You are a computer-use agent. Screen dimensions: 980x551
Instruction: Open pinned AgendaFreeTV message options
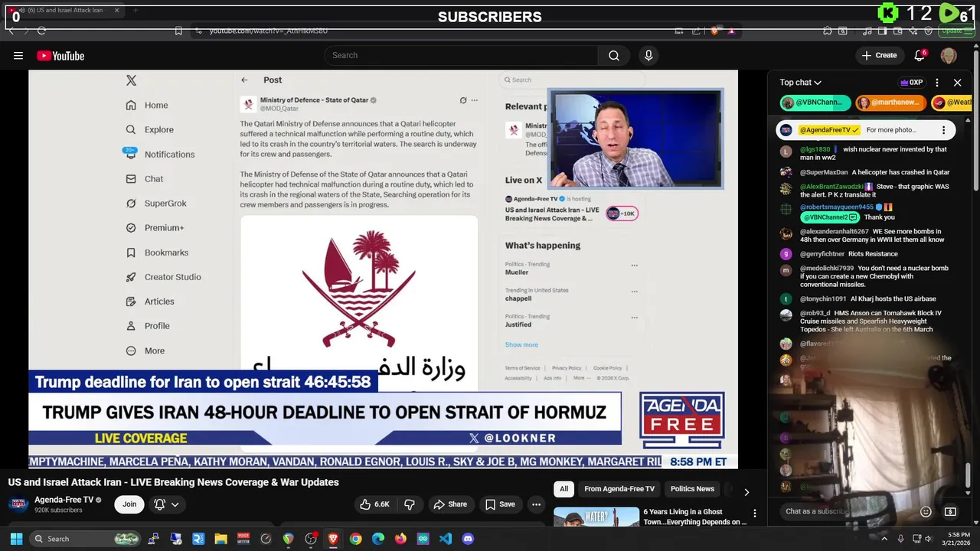point(943,130)
